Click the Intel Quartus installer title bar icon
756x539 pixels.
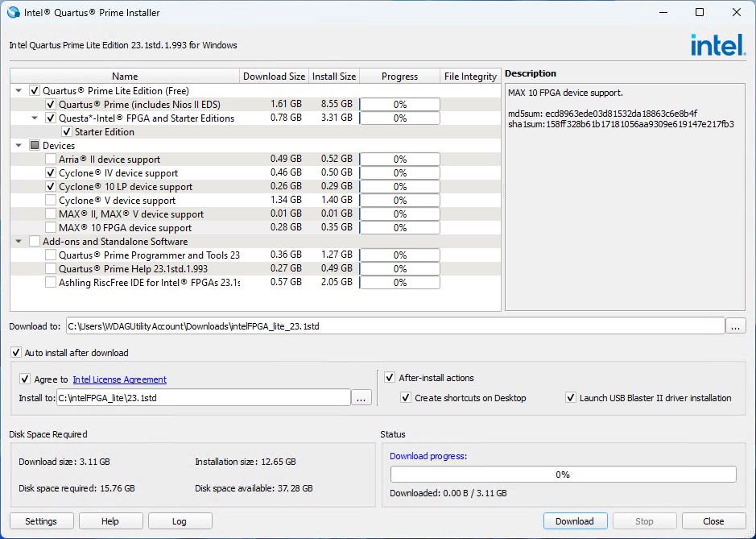click(x=14, y=13)
